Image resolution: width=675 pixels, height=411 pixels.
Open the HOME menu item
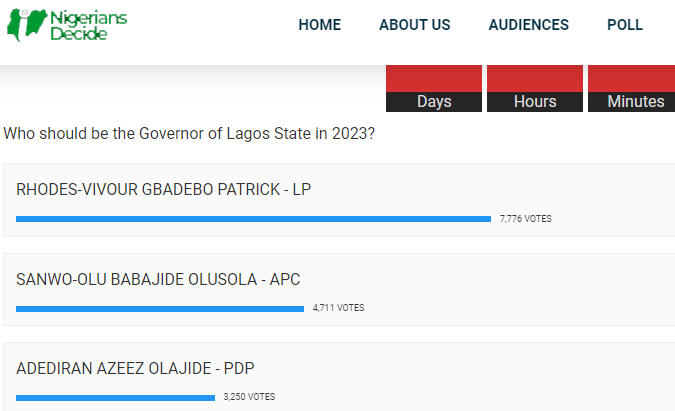[319, 25]
